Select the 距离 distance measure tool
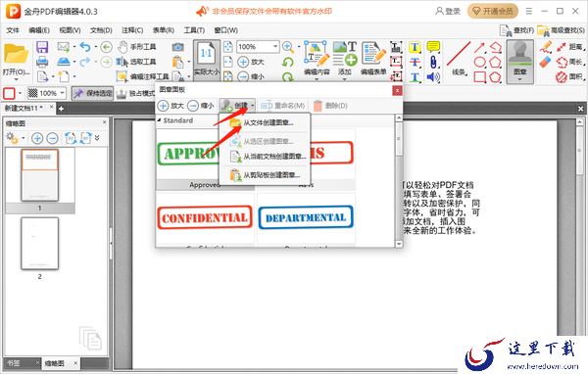Image resolution: width=588 pixels, height=374 pixels. [570, 47]
